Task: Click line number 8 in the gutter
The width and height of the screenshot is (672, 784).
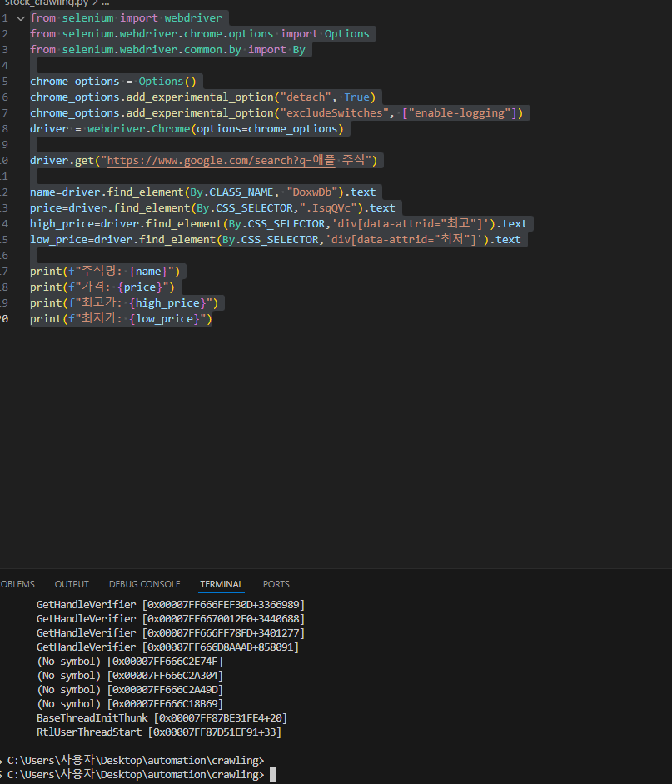Action: pyautogui.click(x=4, y=129)
